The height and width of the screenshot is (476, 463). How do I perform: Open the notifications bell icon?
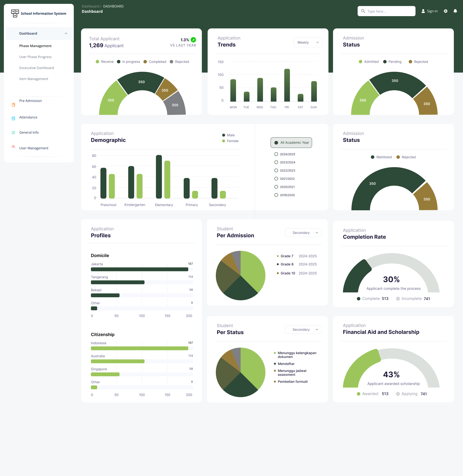coord(455,11)
